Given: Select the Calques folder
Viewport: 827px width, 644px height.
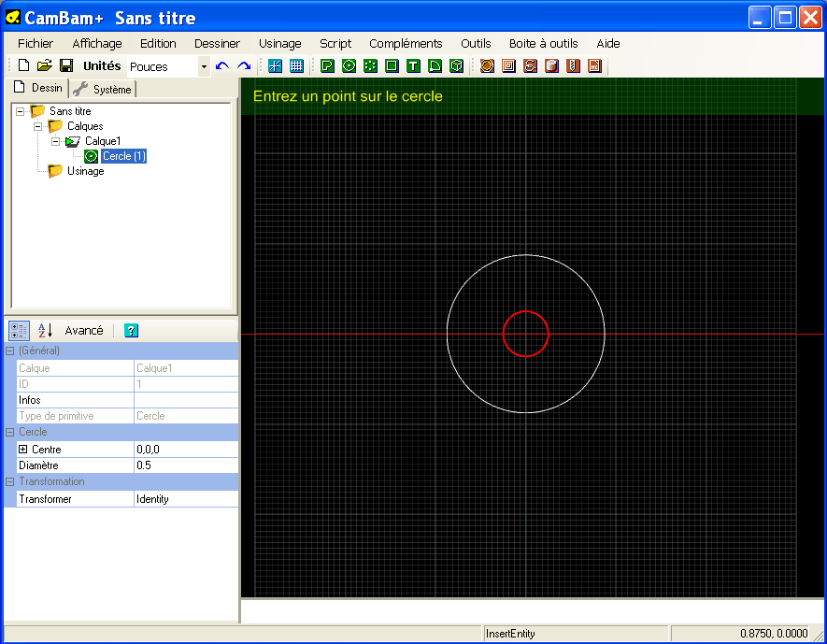Looking at the screenshot, I should (85, 126).
